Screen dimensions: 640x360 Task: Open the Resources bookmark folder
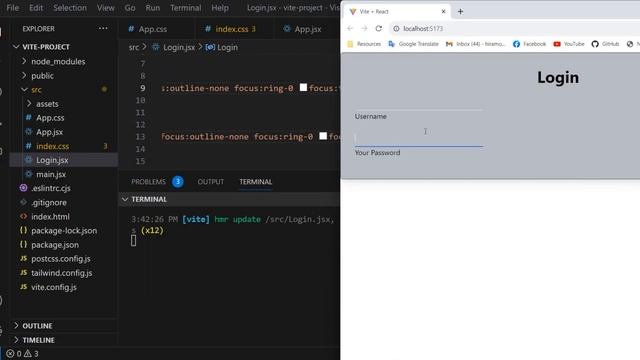point(364,44)
